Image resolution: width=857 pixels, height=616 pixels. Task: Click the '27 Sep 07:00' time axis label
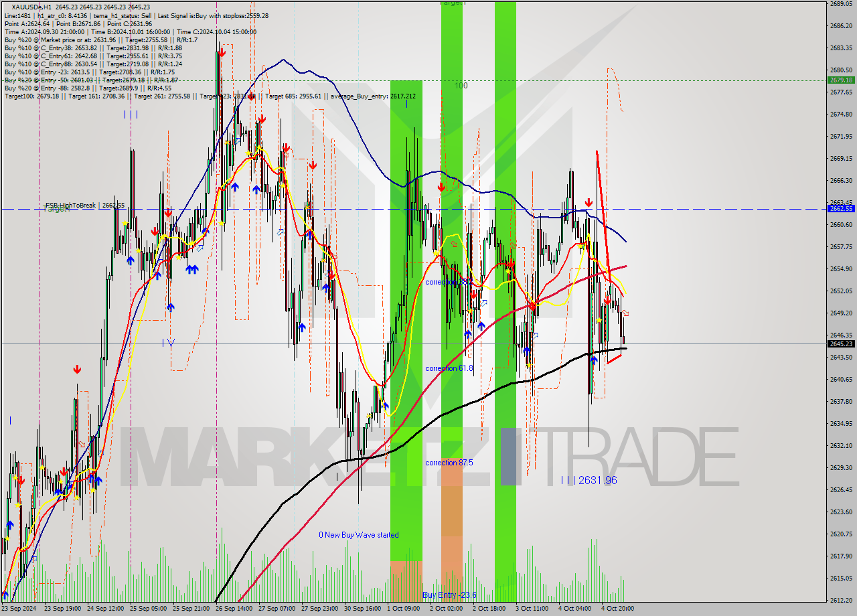point(277,609)
